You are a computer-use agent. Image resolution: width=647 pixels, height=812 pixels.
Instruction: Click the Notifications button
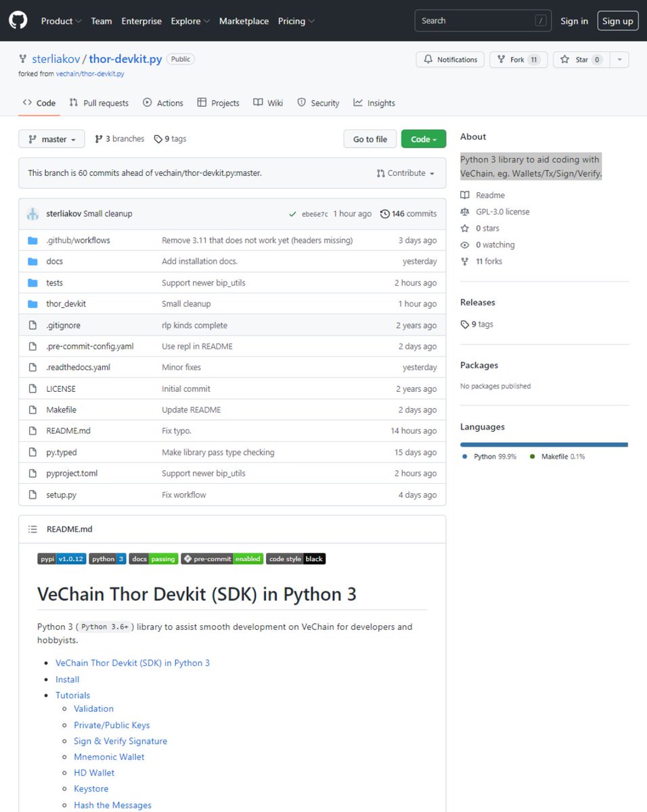450,60
